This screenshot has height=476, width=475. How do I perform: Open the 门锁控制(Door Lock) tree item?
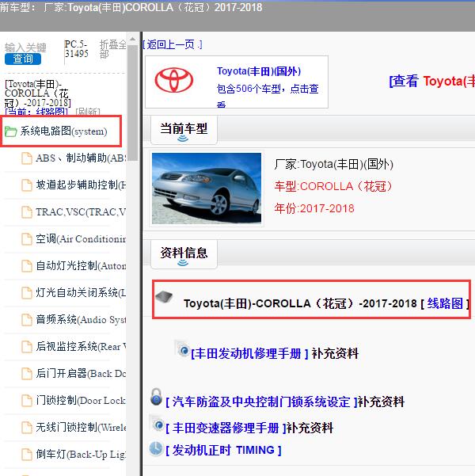tap(81, 401)
